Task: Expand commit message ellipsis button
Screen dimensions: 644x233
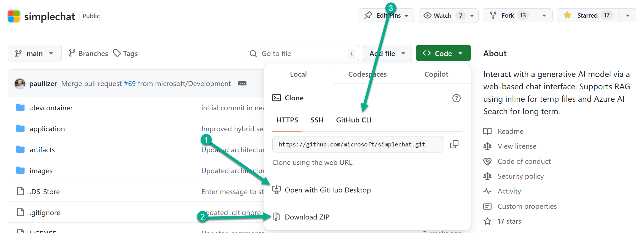Action: (242, 83)
